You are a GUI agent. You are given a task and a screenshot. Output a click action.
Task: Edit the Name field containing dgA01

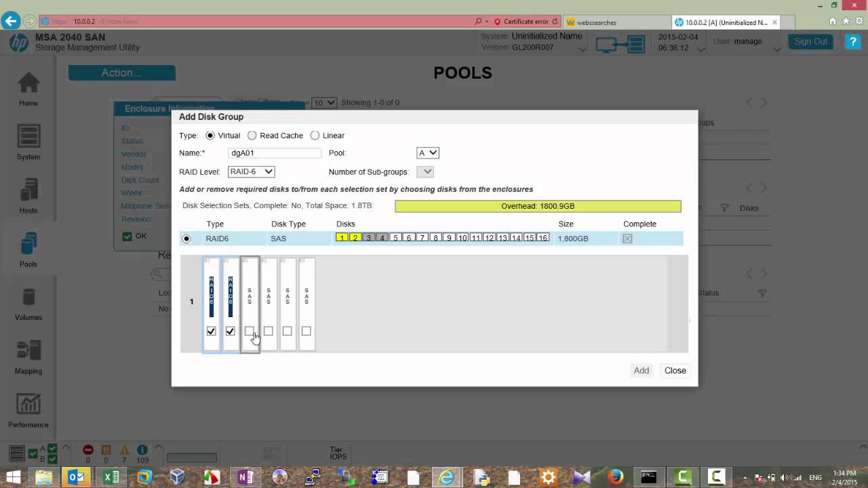(274, 153)
